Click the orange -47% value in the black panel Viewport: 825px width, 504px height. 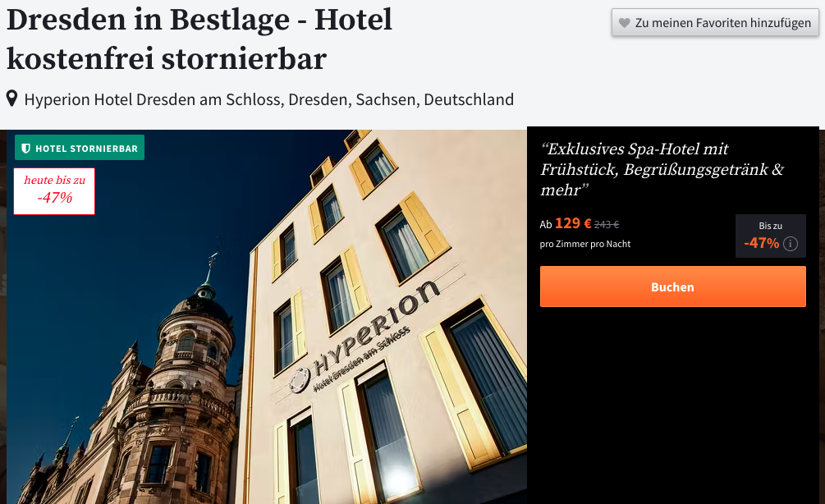[761, 243]
